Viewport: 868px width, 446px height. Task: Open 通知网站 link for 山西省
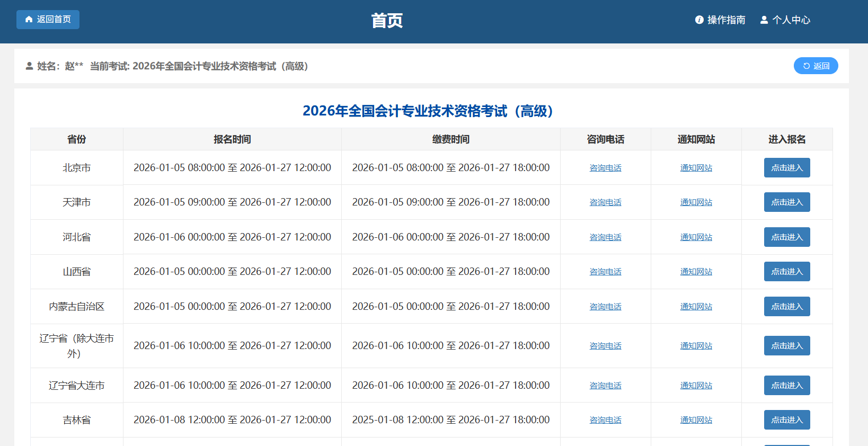click(696, 272)
